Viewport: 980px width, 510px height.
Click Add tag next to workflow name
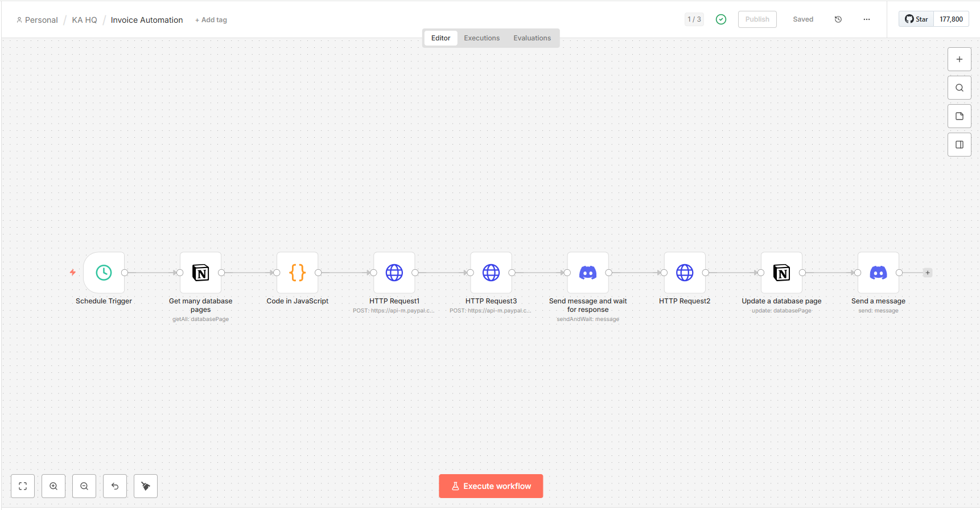(211, 20)
